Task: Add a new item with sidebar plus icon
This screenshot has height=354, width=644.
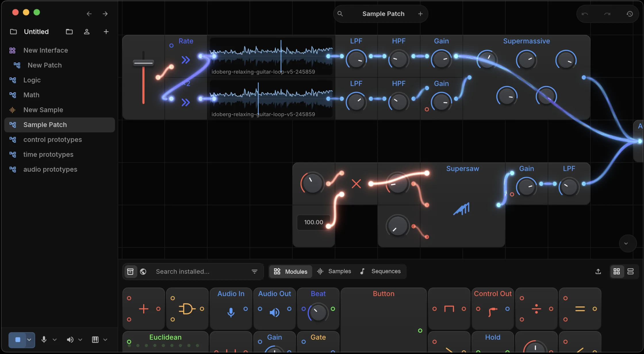Action: tap(106, 32)
